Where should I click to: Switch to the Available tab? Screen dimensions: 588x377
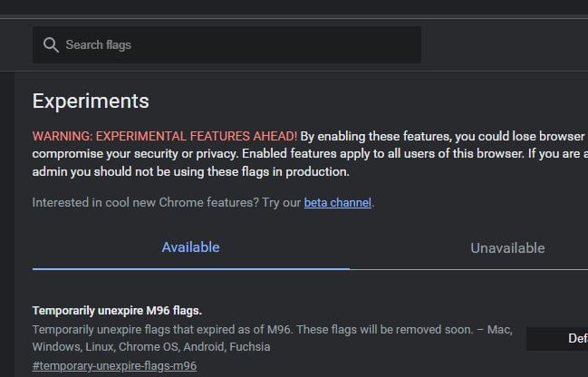pyautogui.click(x=190, y=247)
